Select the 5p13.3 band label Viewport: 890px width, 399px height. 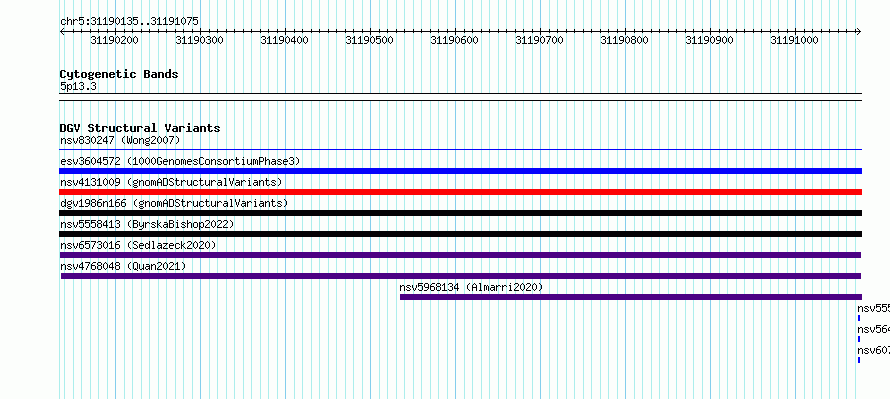[78, 87]
